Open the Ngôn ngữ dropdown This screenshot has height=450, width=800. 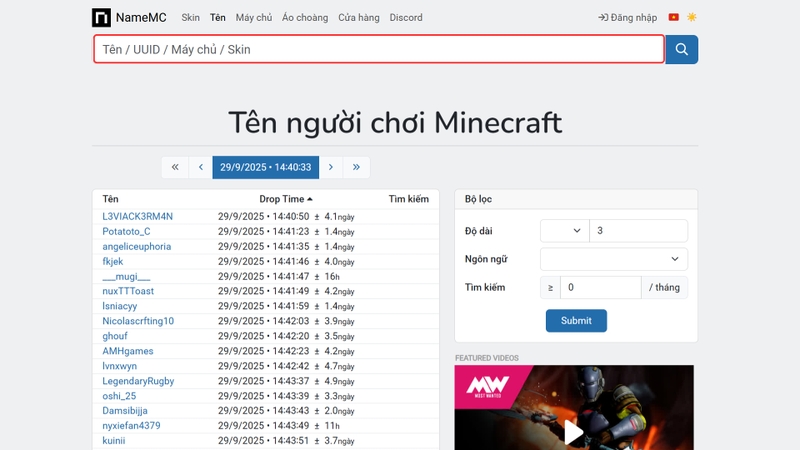pos(614,259)
